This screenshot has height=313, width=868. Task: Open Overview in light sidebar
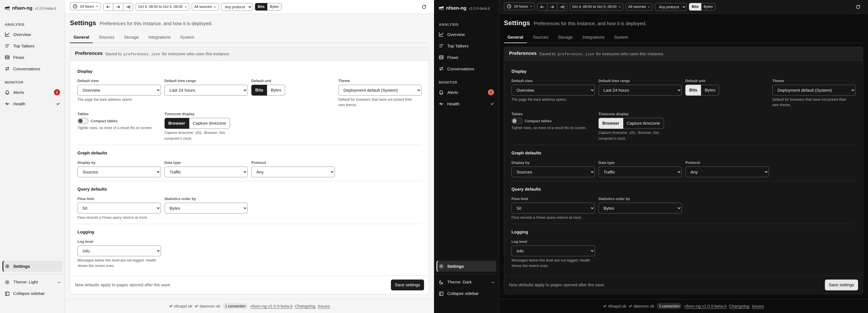click(32, 34)
